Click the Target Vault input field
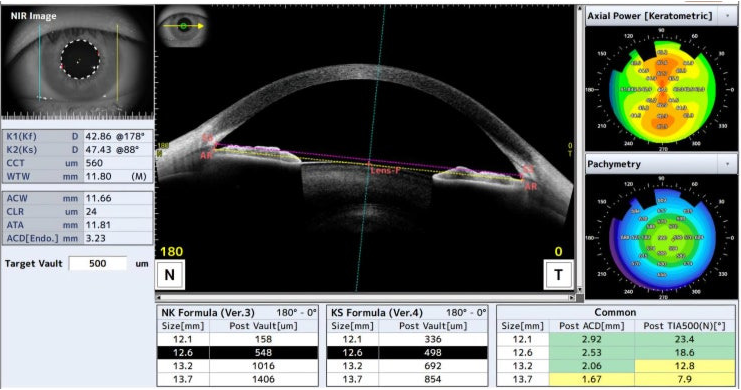Viewport: 741px width, 390px height. (98, 263)
